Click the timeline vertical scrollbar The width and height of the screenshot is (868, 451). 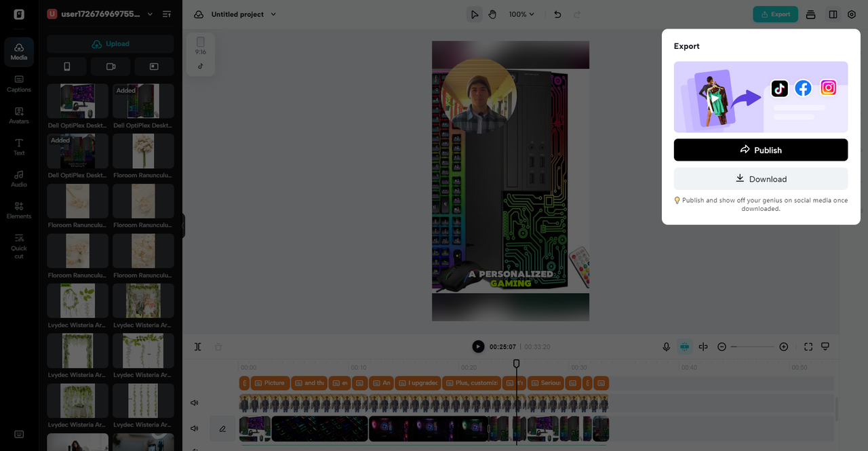pyautogui.click(x=836, y=409)
